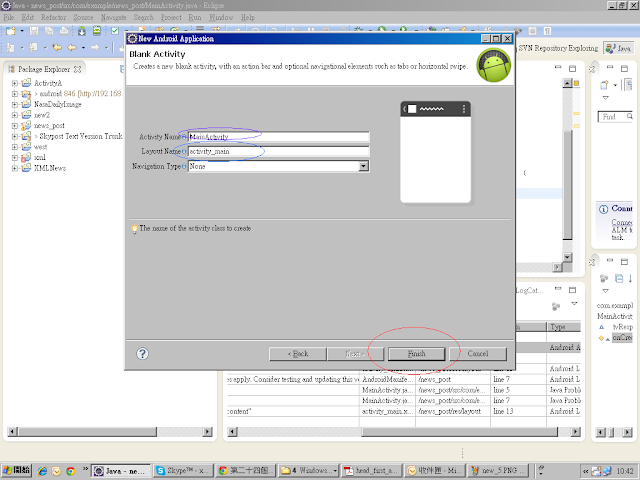Click the Back navigation arrow icon
The image size is (640, 480).
coord(72,48)
